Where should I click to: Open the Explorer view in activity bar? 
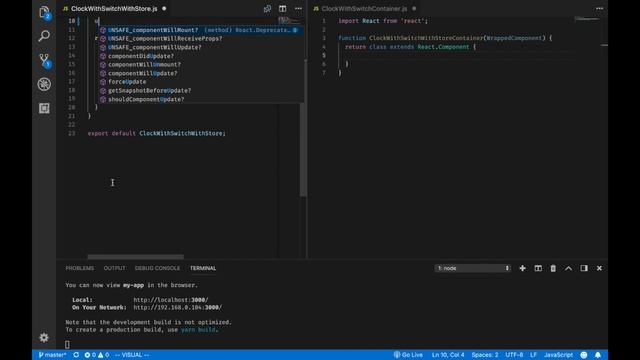pyautogui.click(x=44, y=13)
